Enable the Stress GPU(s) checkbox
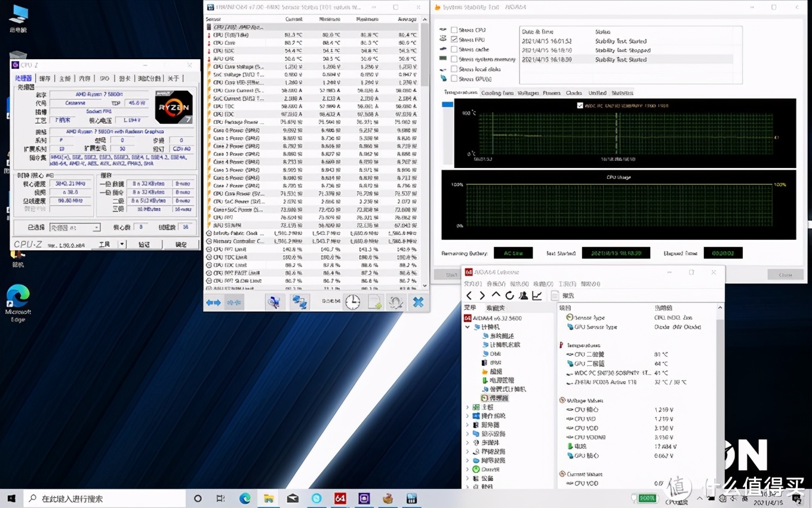Image resolution: width=812 pixels, height=508 pixels. 454,78
